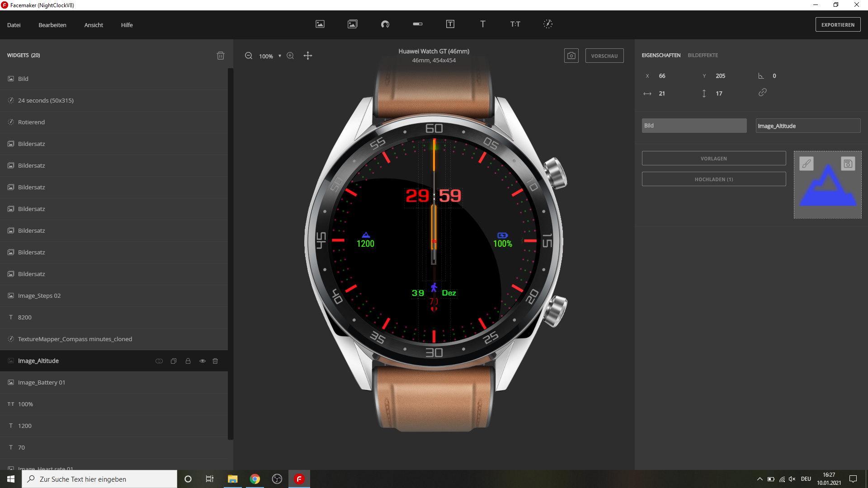Click the Vorlagen templates button

point(714,159)
